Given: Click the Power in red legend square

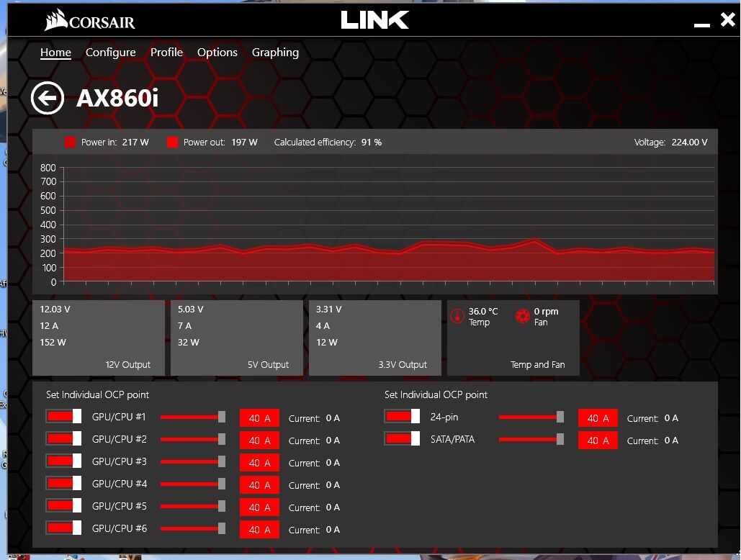Looking at the screenshot, I should pyautogui.click(x=71, y=142).
